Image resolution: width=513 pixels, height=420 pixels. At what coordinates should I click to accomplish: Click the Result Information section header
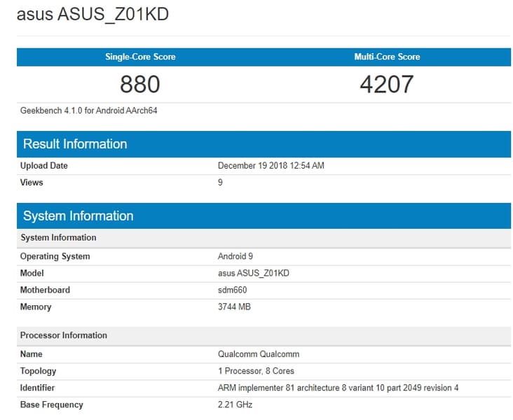[x=75, y=144]
